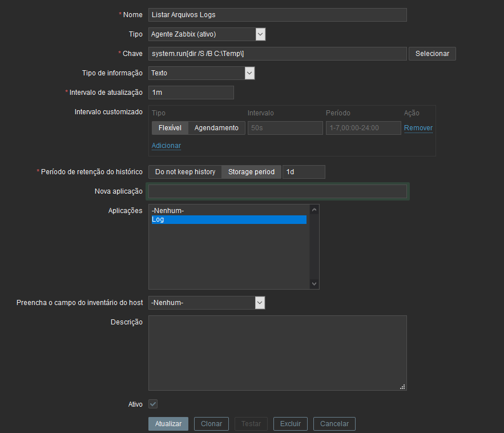Select the Storage period option
Screen dimensions: 504x433
[x=251, y=172]
